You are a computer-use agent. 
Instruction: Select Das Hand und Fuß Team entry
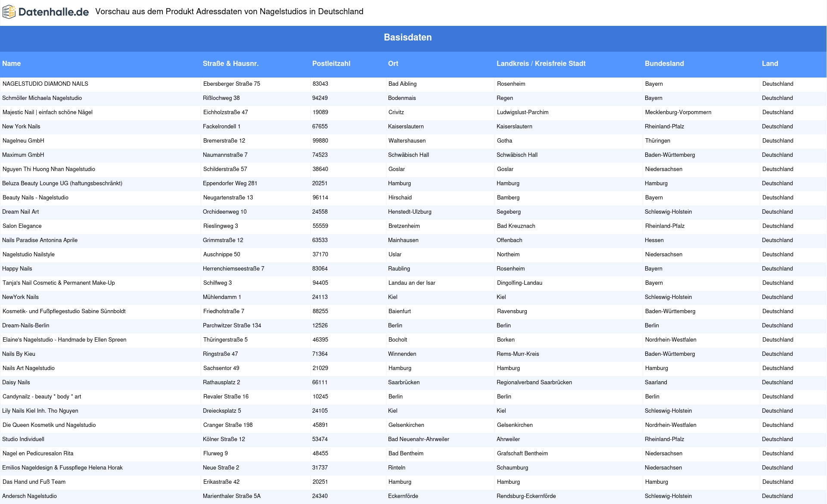[x=34, y=482]
